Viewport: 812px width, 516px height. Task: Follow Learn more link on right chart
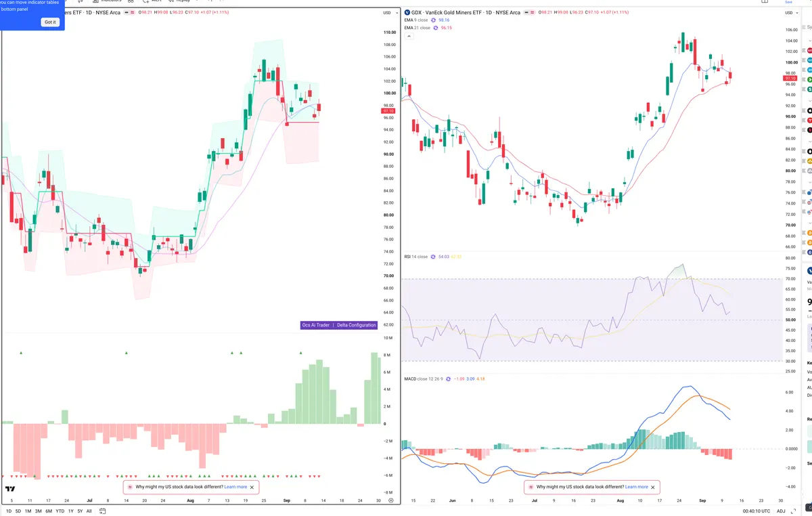(636, 487)
